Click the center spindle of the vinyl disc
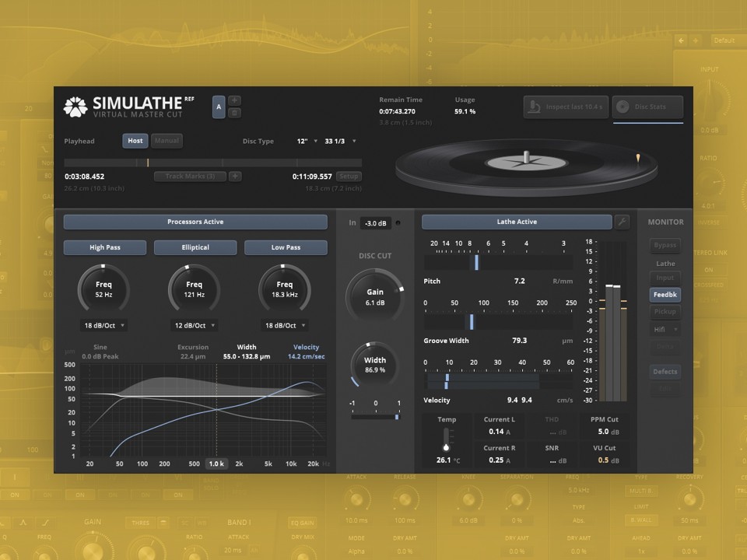747x560 pixels. 526,158
